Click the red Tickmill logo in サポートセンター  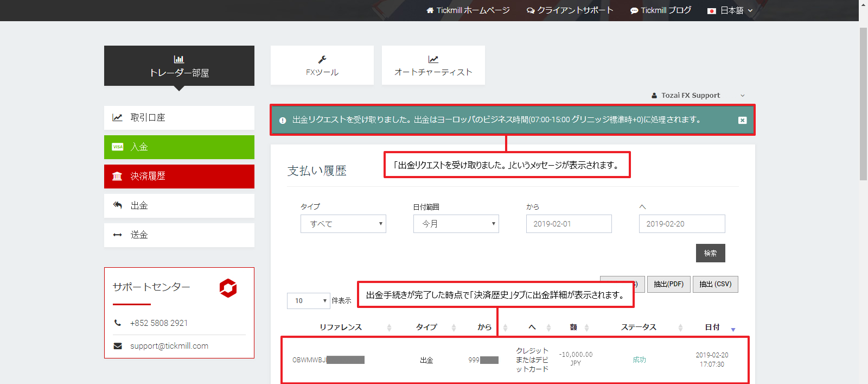[228, 288]
